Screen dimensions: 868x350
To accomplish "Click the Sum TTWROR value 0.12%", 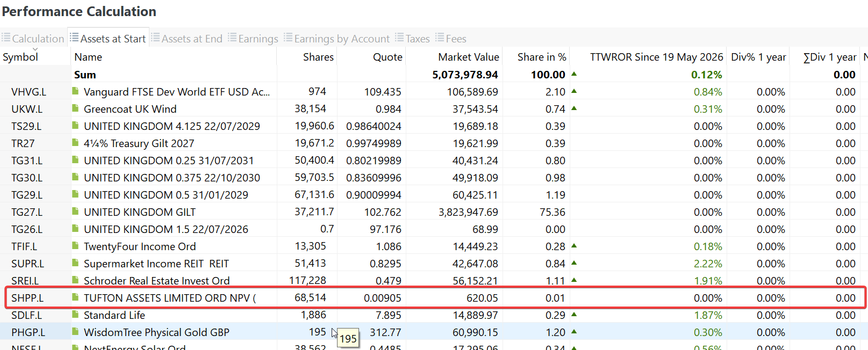I will click(706, 75).
